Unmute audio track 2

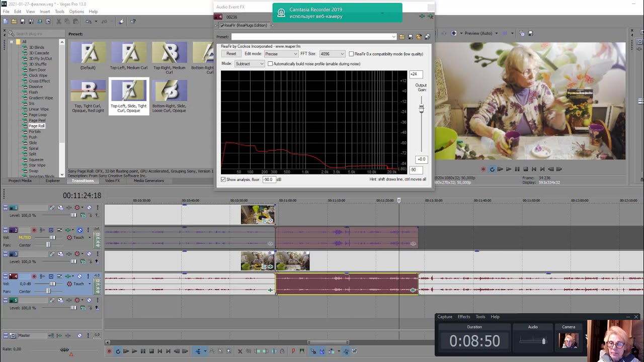(79, 230)
